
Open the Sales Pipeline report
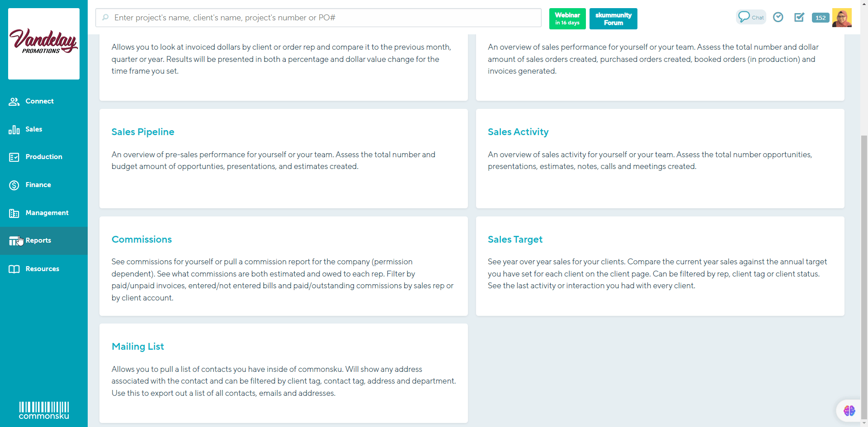coord(143,132)
